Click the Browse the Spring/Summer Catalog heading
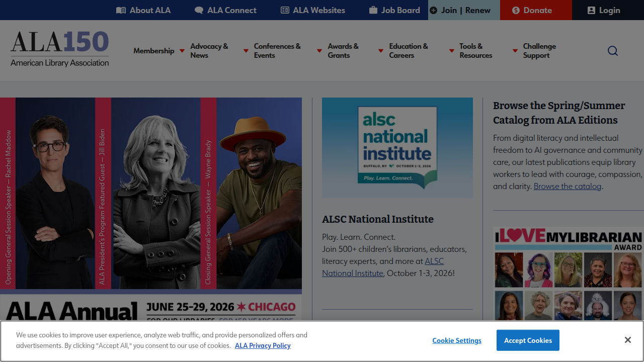The width and height of the screenshot is (644, 362). pyautogui.click(x=559, y=113)
